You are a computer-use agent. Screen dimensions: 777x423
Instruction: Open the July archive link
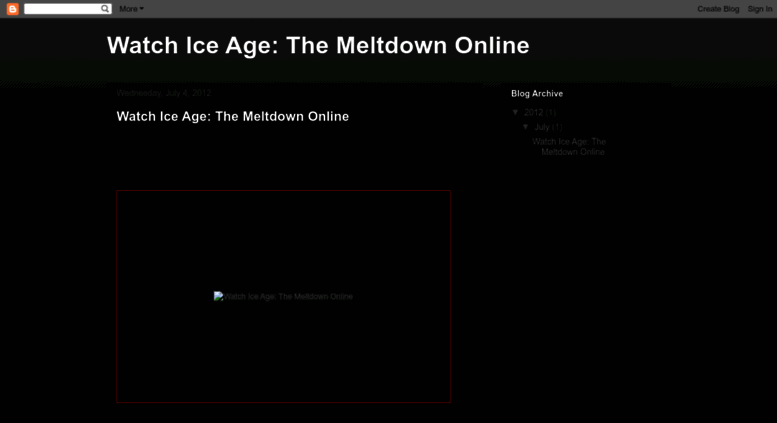542,127
